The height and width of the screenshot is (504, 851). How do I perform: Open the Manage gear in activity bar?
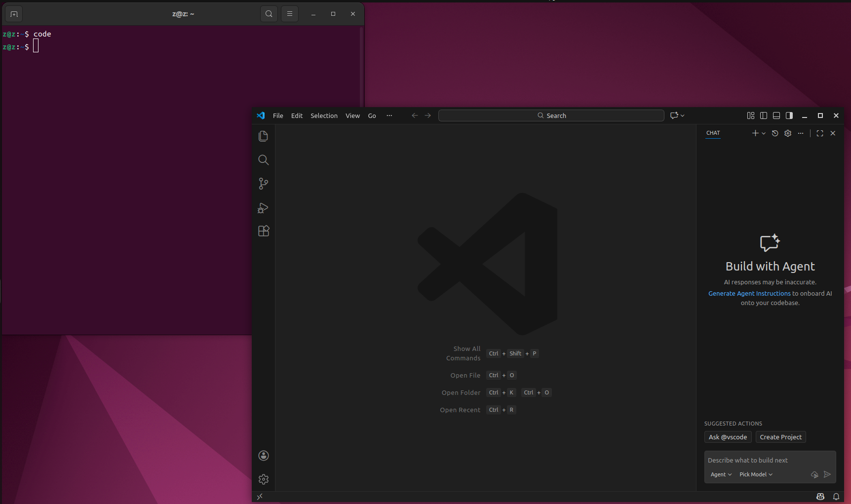[264, 479]
